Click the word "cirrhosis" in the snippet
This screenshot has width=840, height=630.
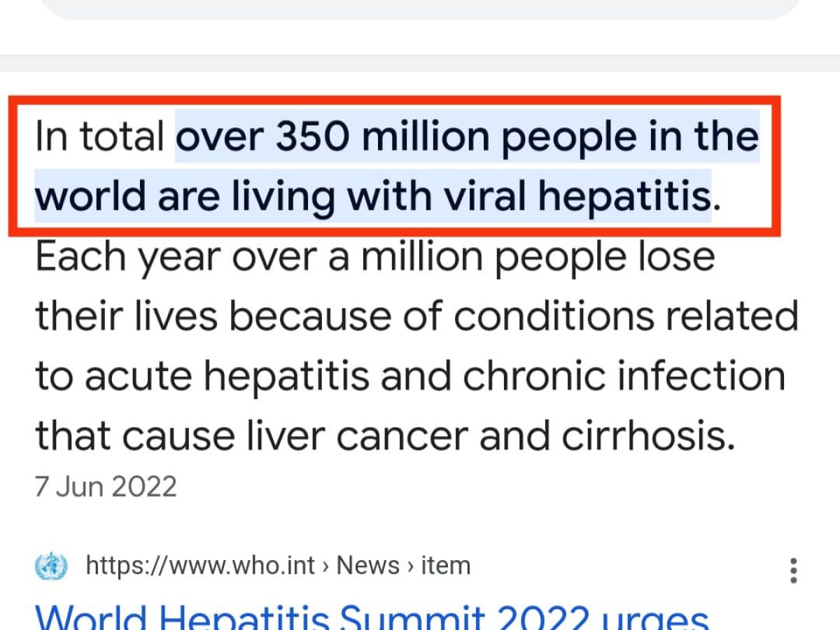(647, 435)
